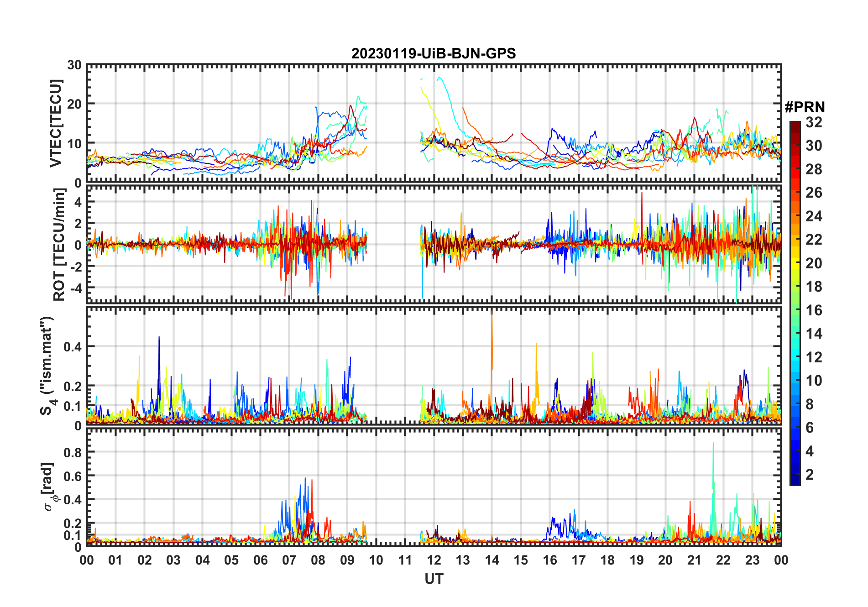Click the "24" label on the PRN colorbar

click(814, 216)
